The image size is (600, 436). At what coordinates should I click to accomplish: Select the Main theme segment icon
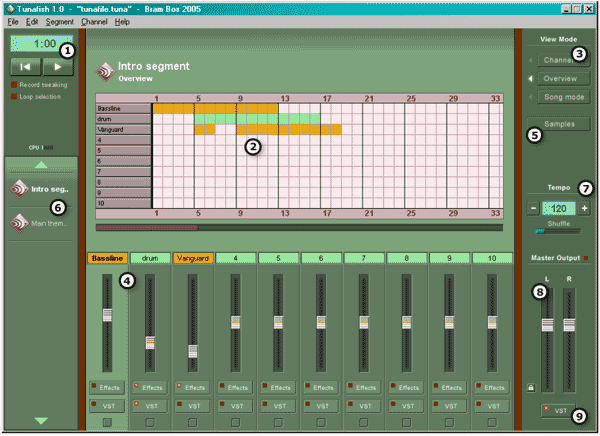tap(18, 223)
